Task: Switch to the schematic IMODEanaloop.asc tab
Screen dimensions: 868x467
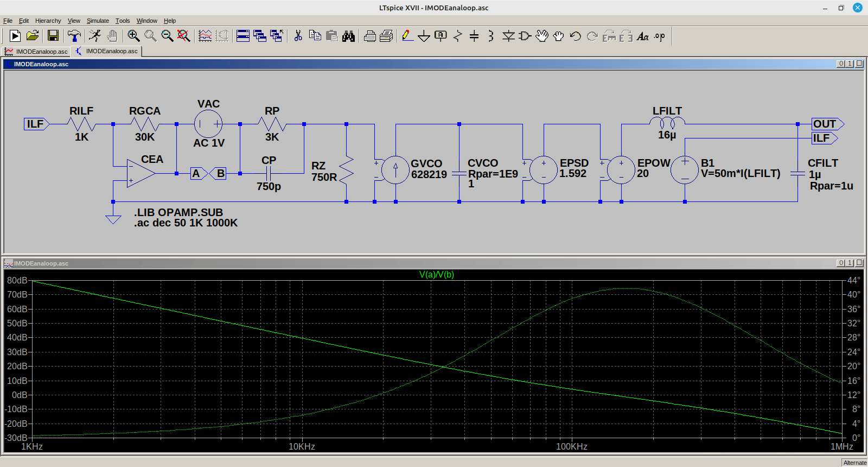Action: coord(107,51)
